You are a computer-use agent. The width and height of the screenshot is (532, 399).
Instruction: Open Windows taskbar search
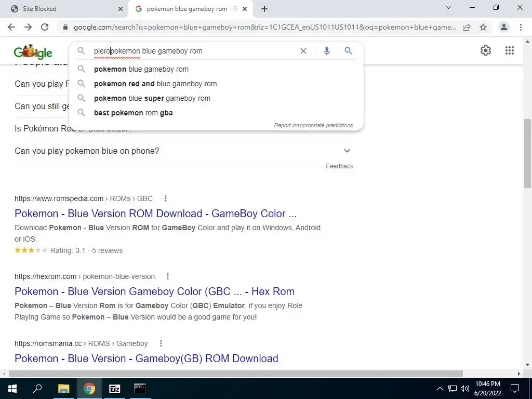[37, 389]
